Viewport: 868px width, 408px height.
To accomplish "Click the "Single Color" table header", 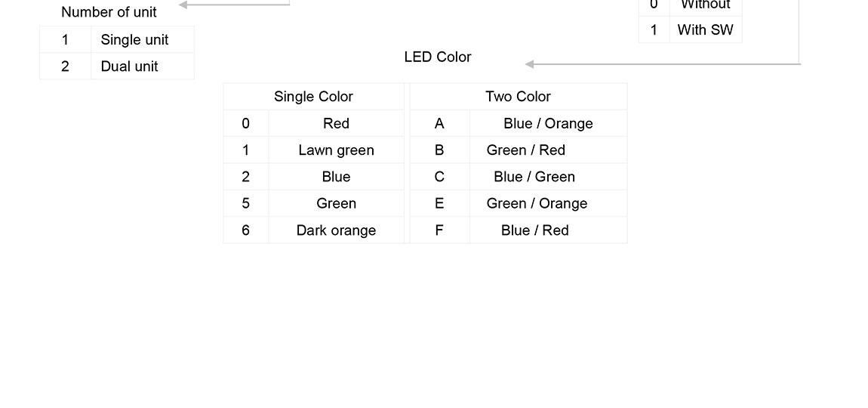I will click(313, 96).
